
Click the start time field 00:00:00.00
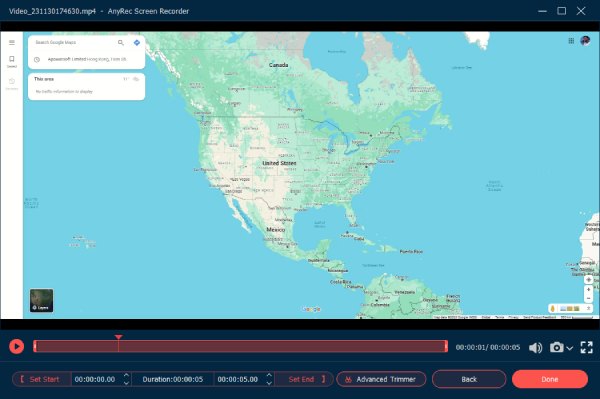(x=95, y=379)
